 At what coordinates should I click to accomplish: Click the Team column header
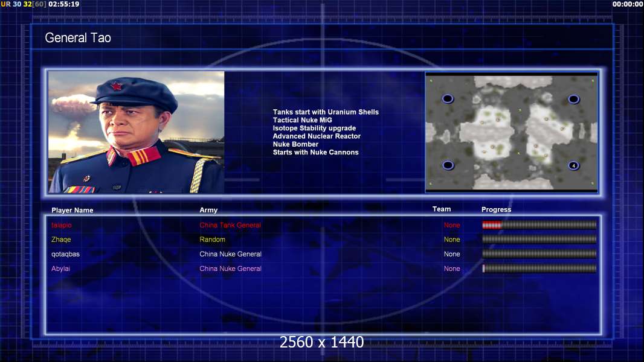click(x=442, y=209)
